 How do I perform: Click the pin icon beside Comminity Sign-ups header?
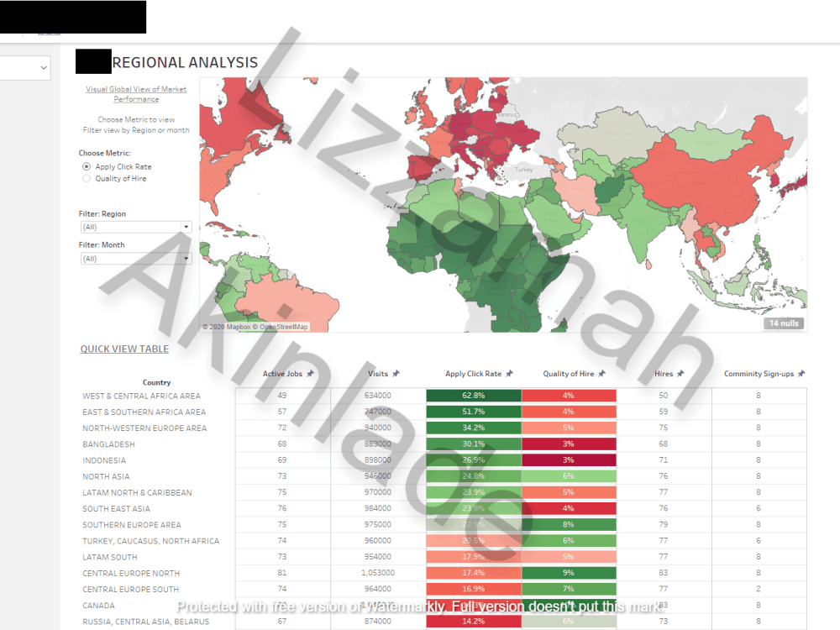(801, 374)
